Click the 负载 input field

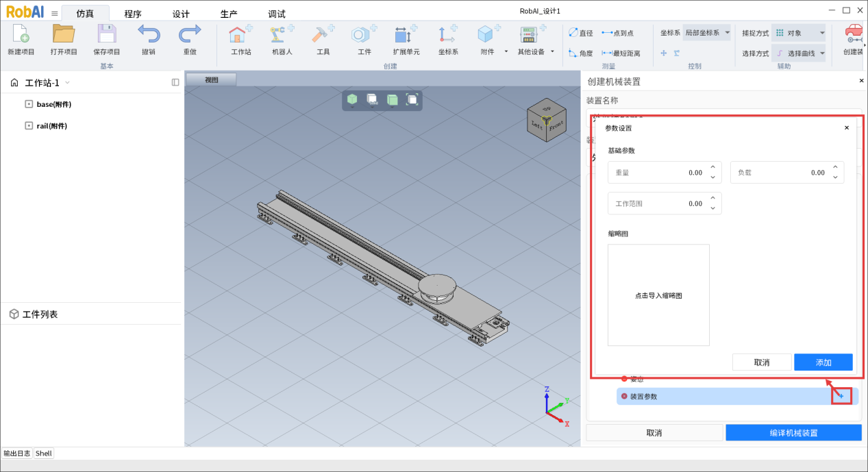click(x=787, y=173)
